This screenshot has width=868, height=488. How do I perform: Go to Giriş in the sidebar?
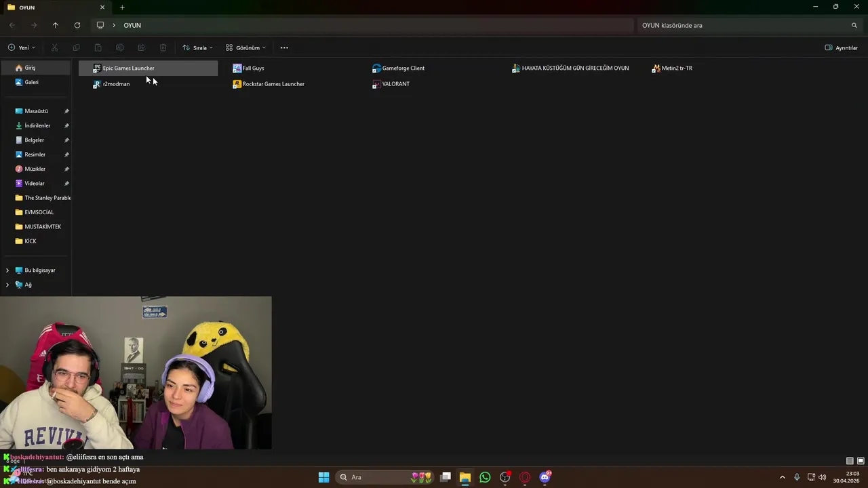pyautogui.click(x=36, y=68)
